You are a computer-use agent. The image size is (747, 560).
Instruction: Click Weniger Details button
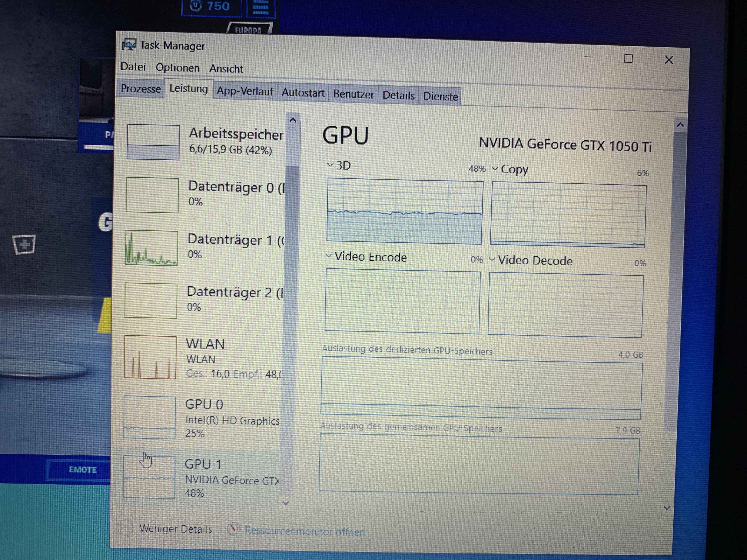tap(176, 529)
